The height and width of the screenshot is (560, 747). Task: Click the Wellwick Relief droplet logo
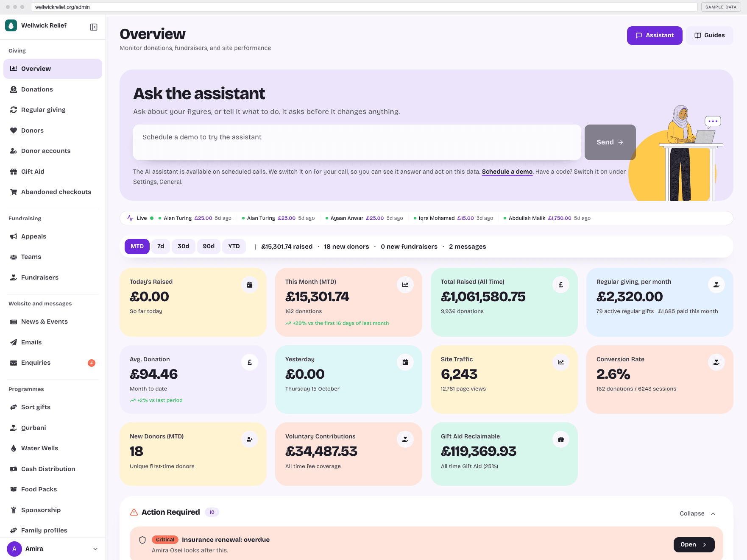pos(11,25)
